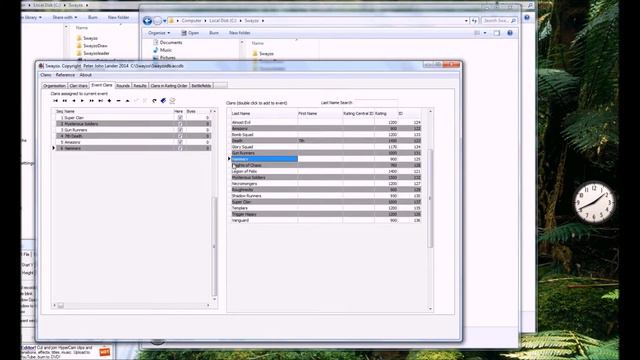Click help icon in front Explorer toolbar
The width and height of the screenshot is (640, 360).
(510, 33)
